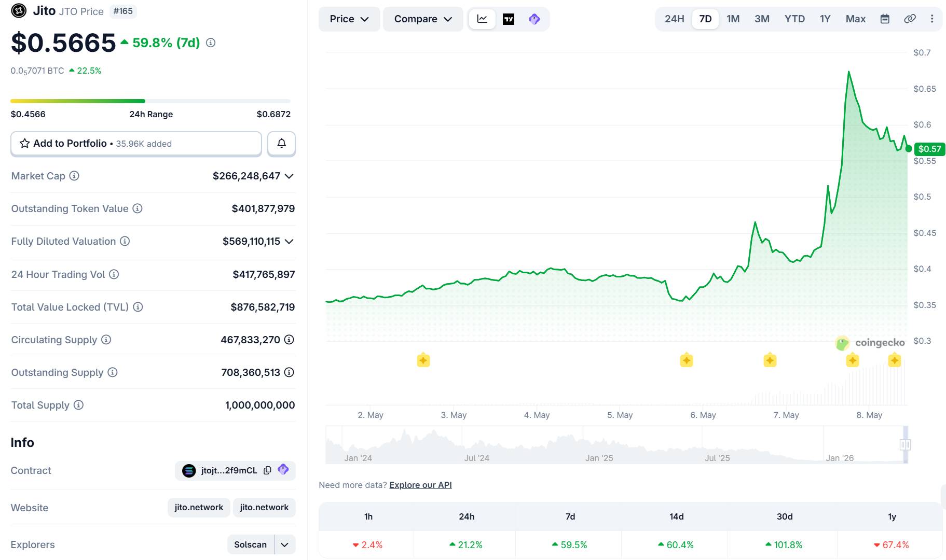Click the rightmost news marker on chart

[x=895, y=360]
